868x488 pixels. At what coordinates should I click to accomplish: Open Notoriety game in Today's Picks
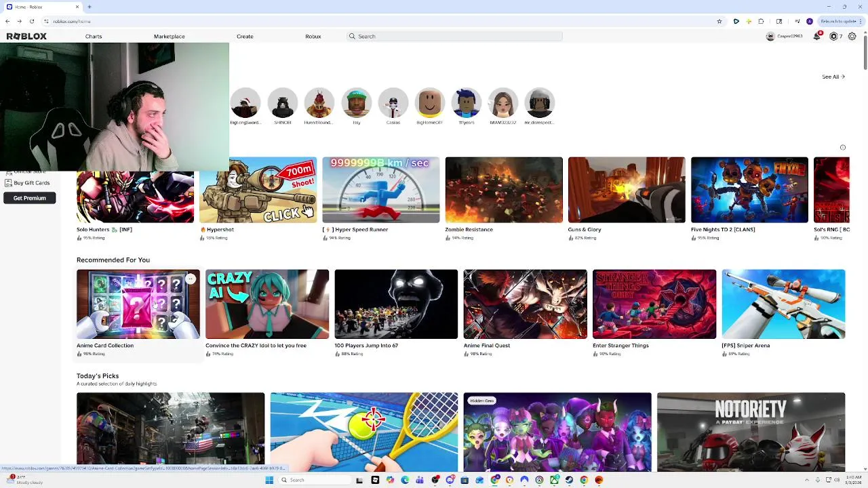751,432
